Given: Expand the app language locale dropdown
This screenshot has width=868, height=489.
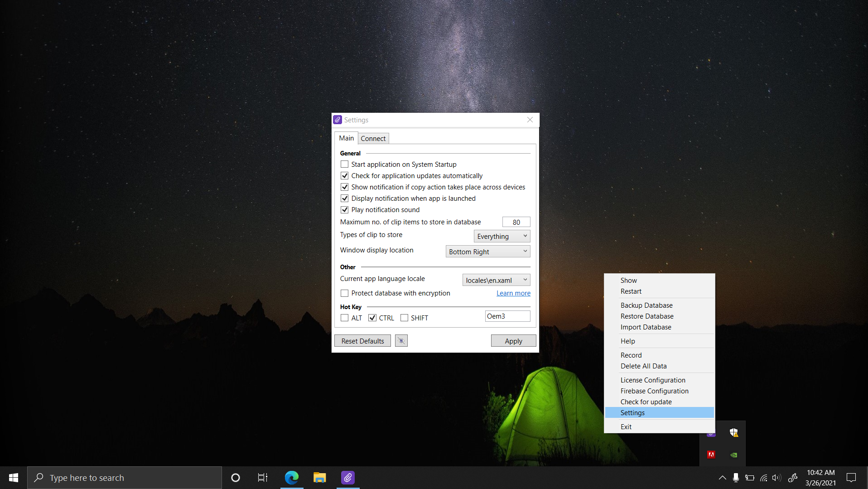Looking at the screenshot, I should (x=496, y=280).
